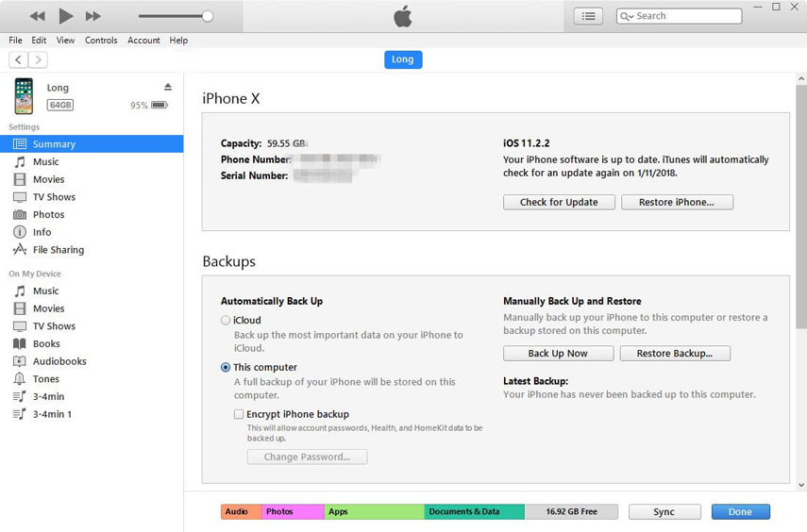The height and width of the screenshot is (532, 807).
Task: Click the blue Done button
Action: tap(741, 512)
